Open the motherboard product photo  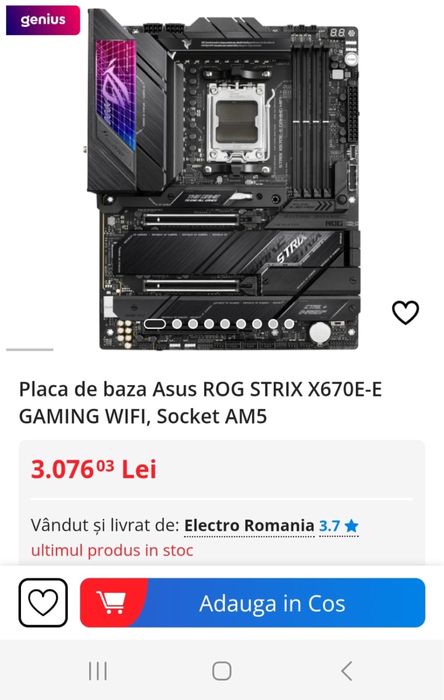point(222,179)
